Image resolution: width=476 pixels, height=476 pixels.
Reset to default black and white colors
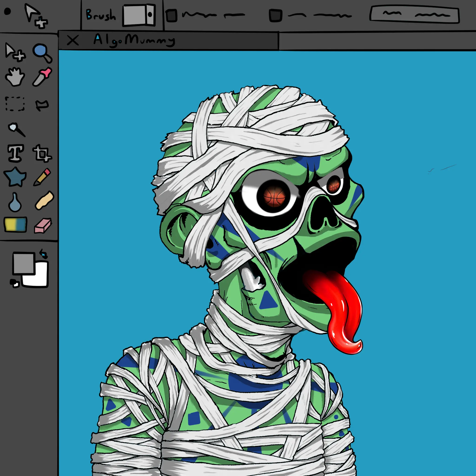point(14,283)
